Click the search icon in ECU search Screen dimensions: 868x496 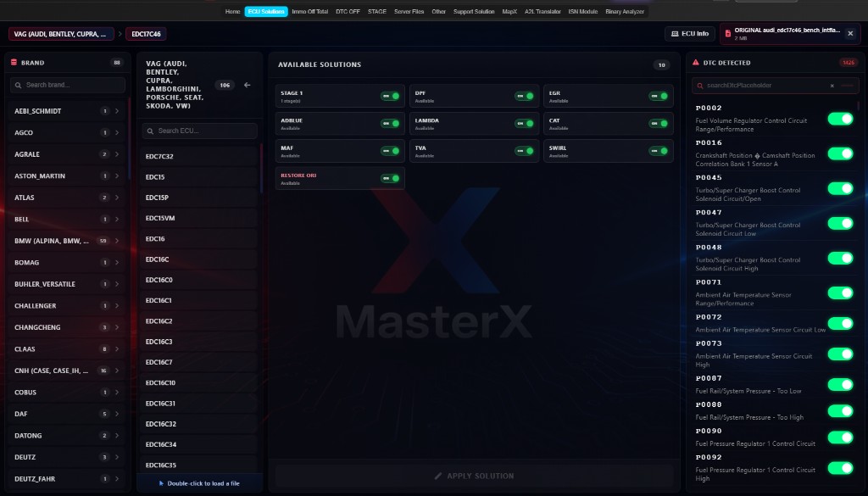point(151,131)
